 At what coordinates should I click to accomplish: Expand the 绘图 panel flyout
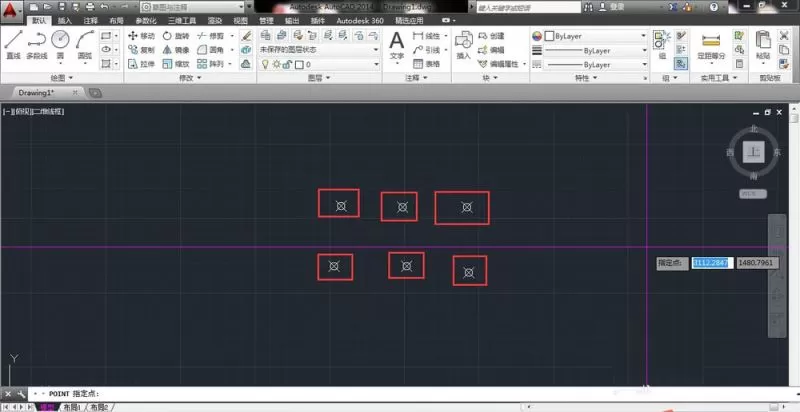click(62, 78)
